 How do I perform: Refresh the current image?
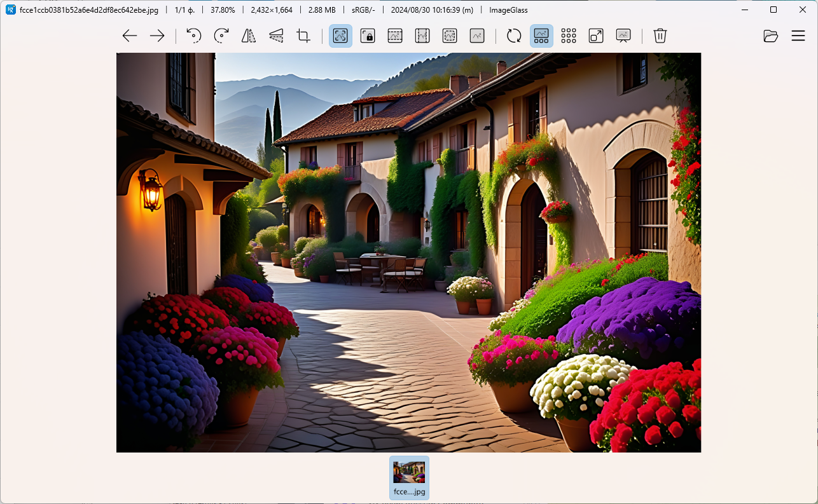click(514, 36)
